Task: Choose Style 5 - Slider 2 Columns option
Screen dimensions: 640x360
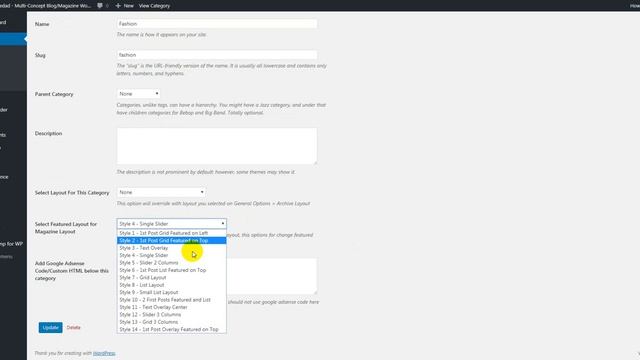Action: pos(171,263)
